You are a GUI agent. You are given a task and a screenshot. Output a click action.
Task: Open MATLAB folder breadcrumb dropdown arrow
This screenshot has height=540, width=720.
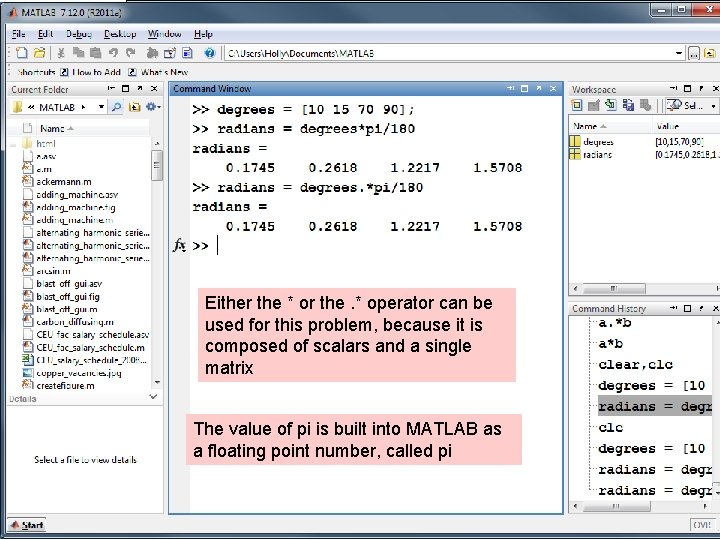101,107
